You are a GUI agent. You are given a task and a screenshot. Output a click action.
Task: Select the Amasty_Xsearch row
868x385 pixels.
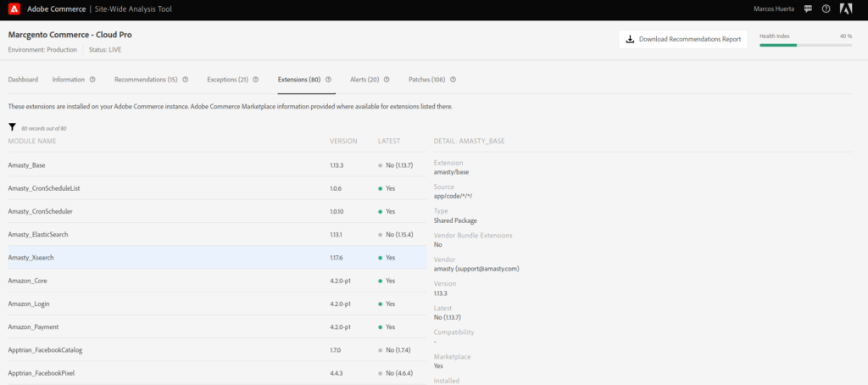tap(217, 258)
